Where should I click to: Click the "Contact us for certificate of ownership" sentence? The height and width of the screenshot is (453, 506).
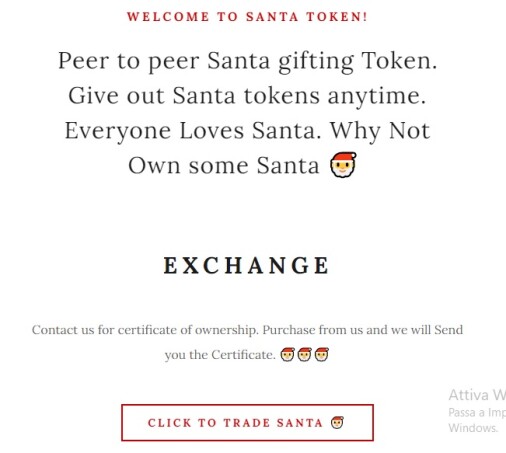(145, 330)
